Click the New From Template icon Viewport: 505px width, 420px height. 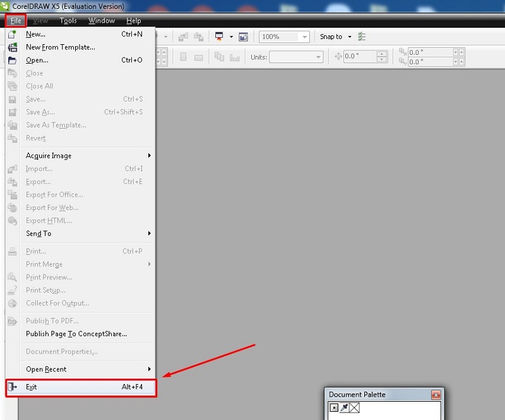(13, 47)
